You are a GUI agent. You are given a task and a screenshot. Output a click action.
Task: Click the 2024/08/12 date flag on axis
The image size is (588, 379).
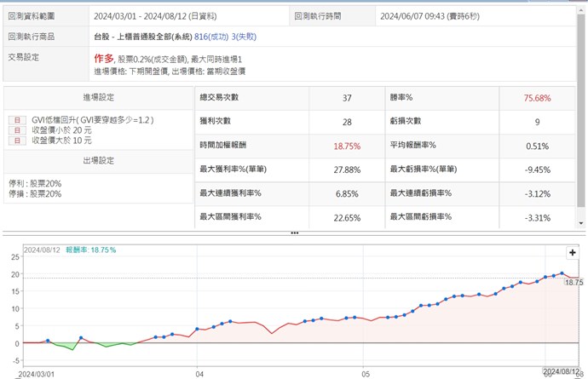(x=561, y=371)
